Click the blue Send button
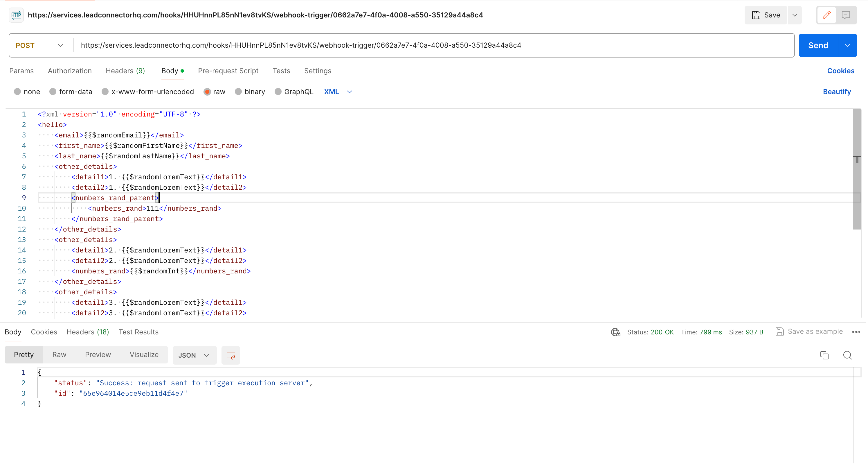Viewport: 868px width, 466px height. tap(818, 46)
